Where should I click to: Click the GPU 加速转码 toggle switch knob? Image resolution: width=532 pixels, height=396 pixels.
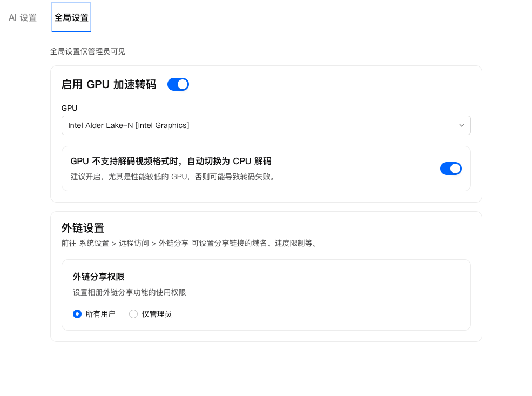point(183,84)
